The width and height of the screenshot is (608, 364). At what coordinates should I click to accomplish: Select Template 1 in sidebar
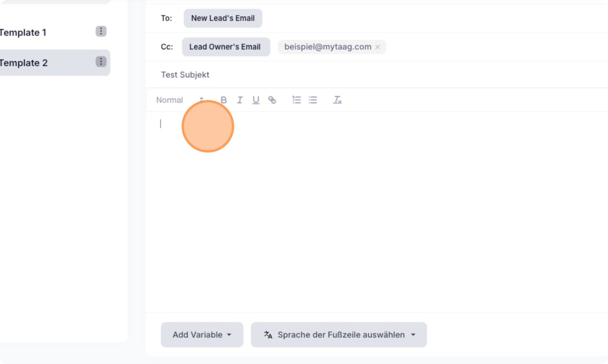pos(23,32)
